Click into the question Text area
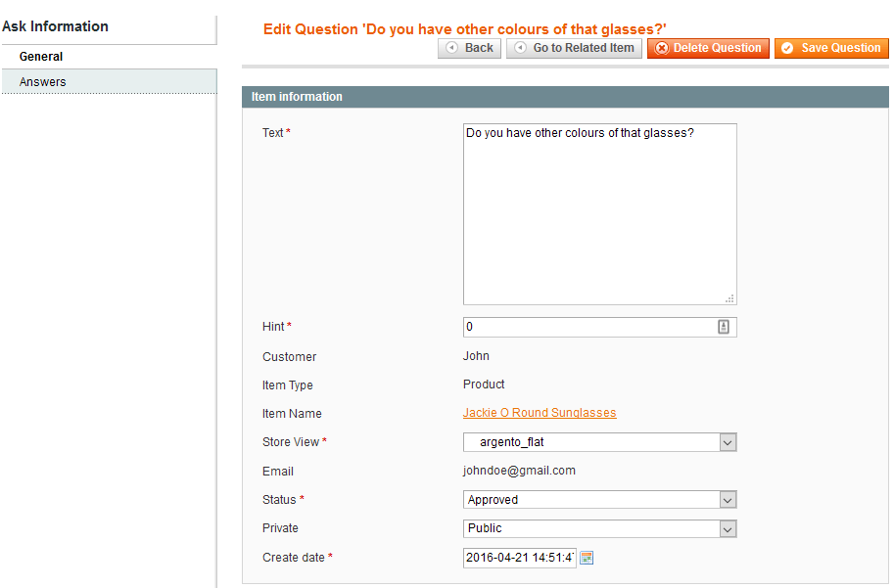The image size is (893, 588). (x=599, y=214)
